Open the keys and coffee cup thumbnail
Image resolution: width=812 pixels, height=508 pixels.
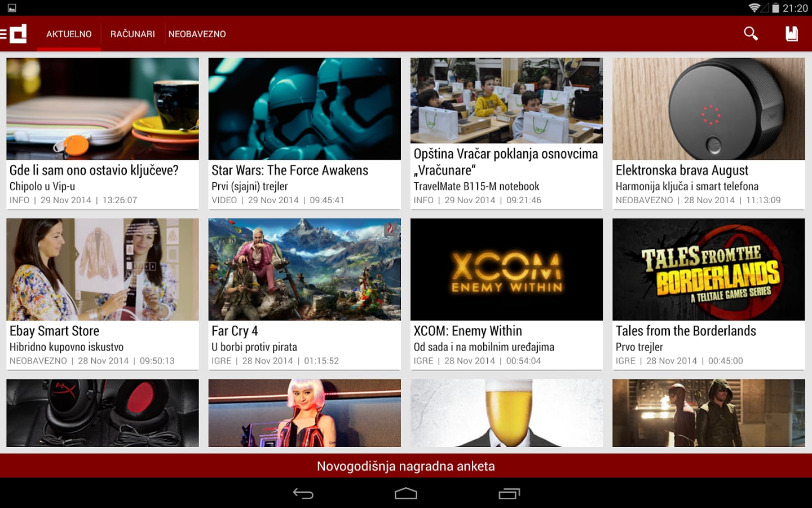click(103, 109)
